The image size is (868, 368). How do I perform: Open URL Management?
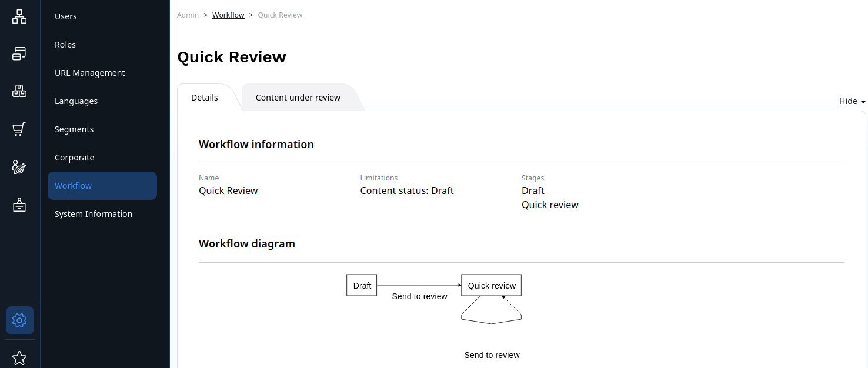point(102,73)
